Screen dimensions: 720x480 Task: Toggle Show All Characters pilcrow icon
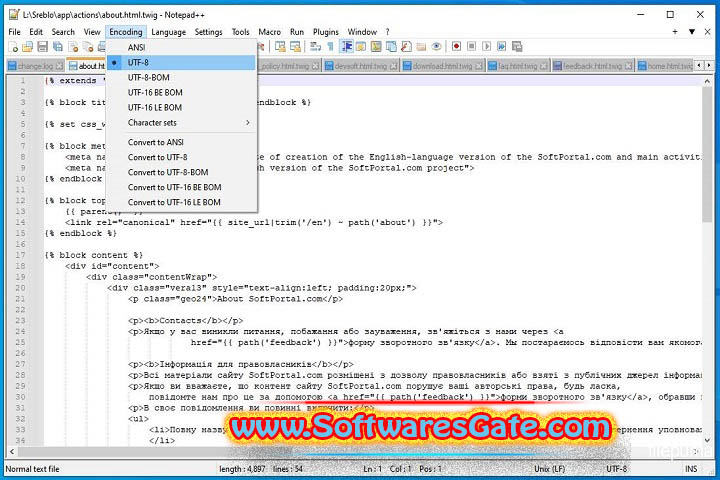click(330, 46)
